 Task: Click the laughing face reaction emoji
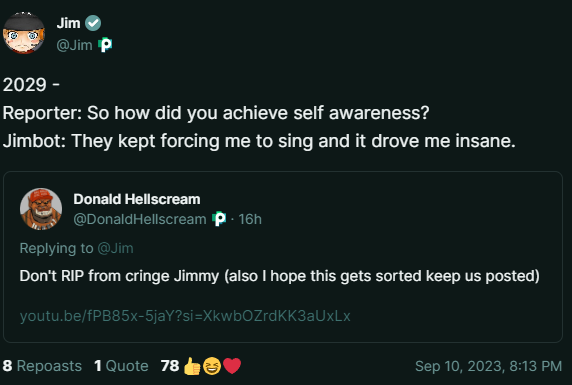(212, 366)
